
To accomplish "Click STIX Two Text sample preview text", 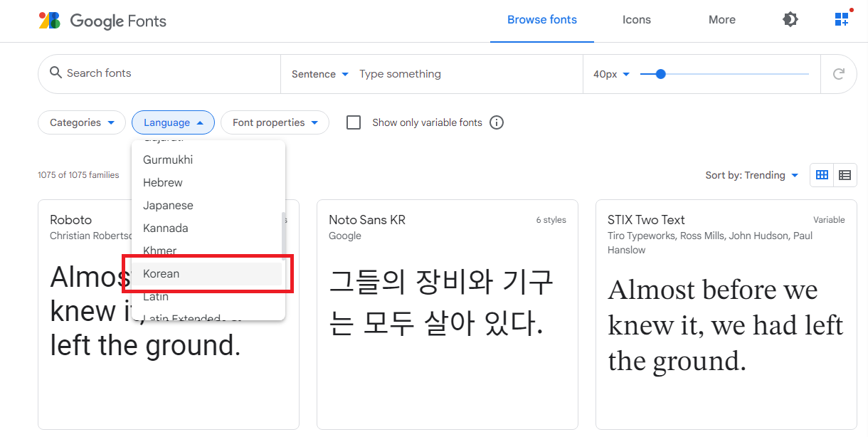I will 726,325.
